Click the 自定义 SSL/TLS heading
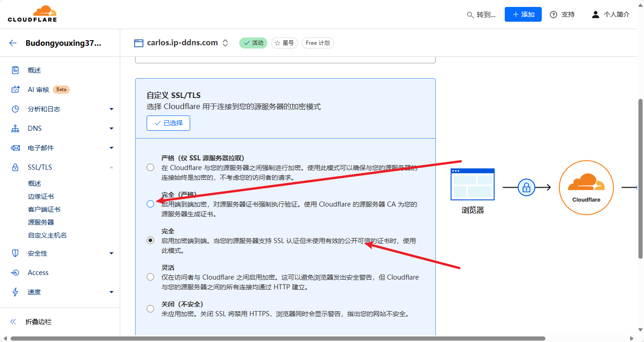 pos(173,96)
